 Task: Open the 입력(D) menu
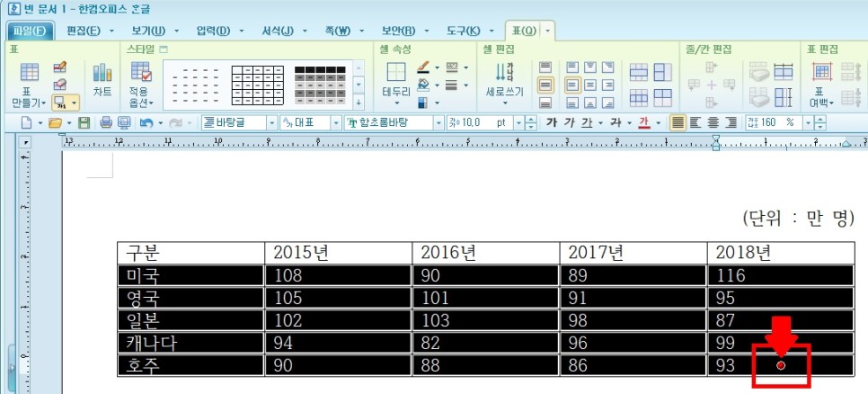click(214, 31)
